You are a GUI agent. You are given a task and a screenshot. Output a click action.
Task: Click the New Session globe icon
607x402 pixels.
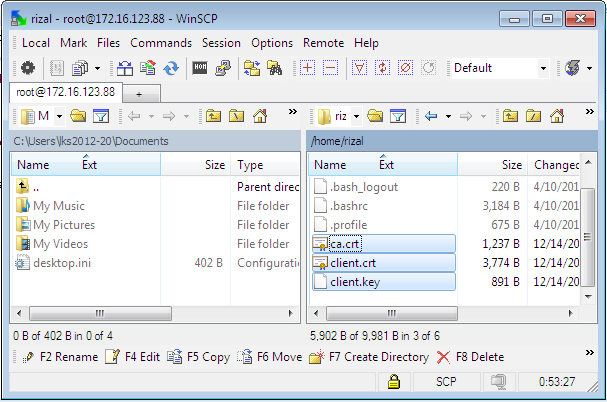pyautogui.click(x=572, y=68)
